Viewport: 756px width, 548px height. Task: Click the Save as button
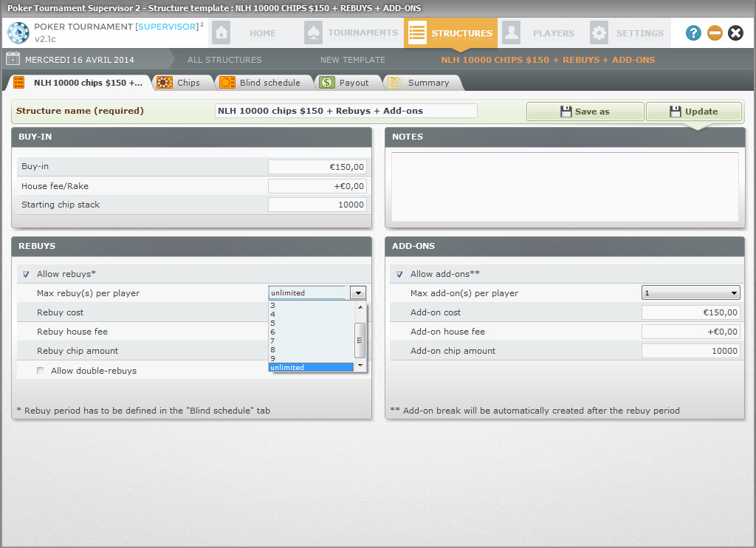pyautogui.click(x=585, y=112)
